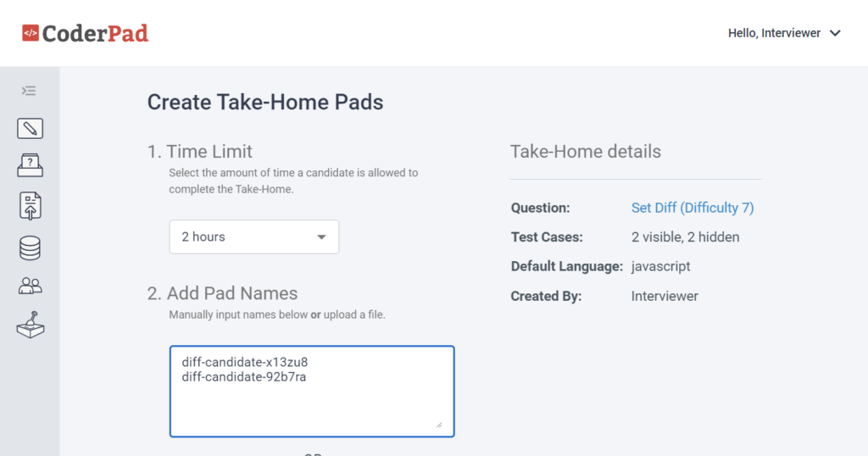This screenshot has height=456, width=868.
Task: Expand the collapsed sidebar menu icon
Action: [29, 91]
